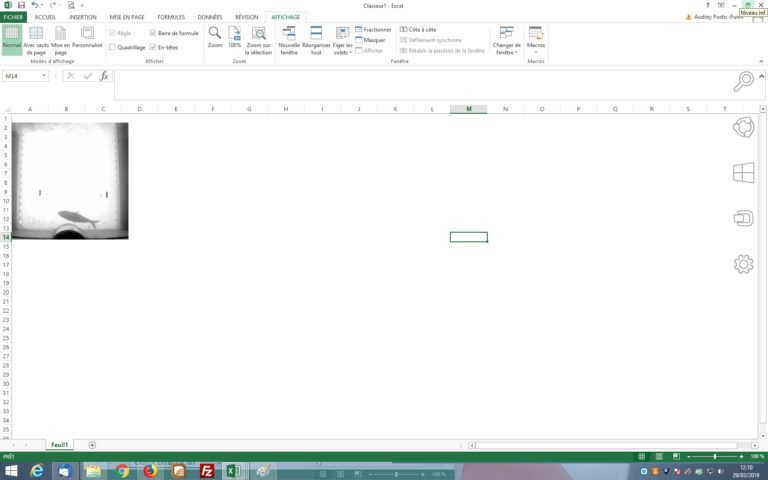768x480 pixels.
Task: Open the FICHIER menu
Action: click(13, 17)
